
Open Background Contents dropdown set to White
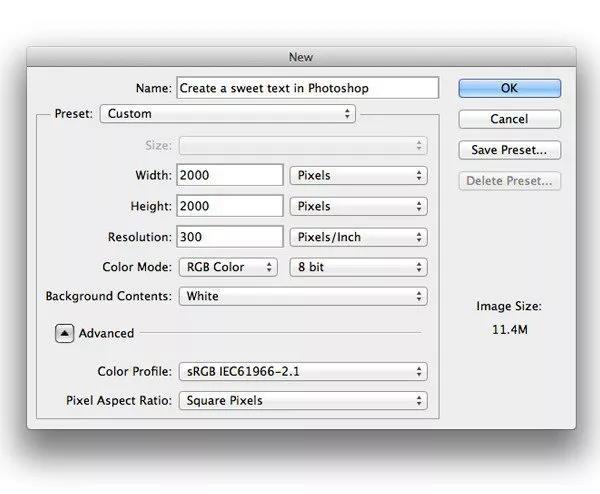302,296
